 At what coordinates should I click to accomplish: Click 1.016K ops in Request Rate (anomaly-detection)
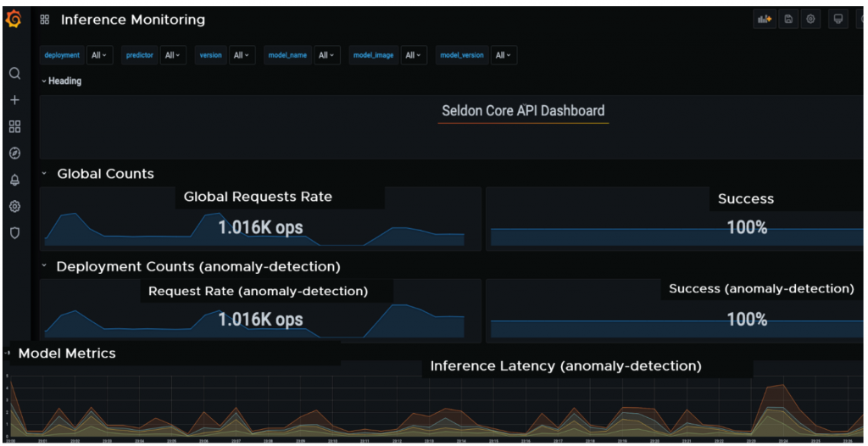260,320
